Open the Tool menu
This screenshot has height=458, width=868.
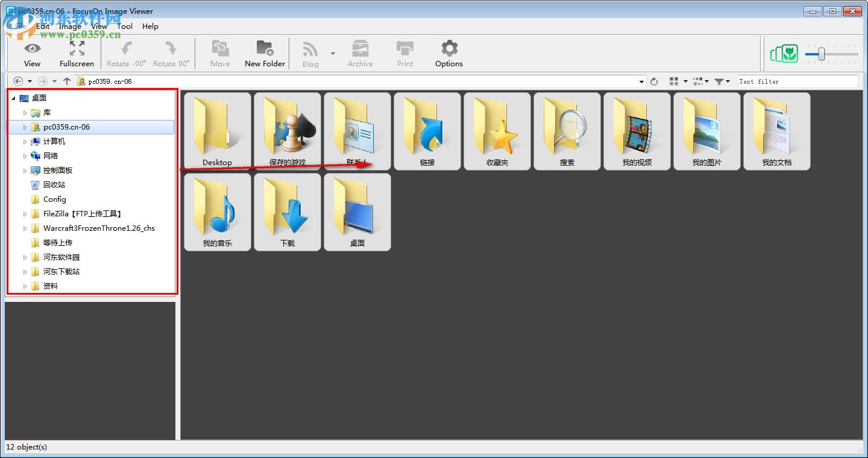[x=125, y=26]
